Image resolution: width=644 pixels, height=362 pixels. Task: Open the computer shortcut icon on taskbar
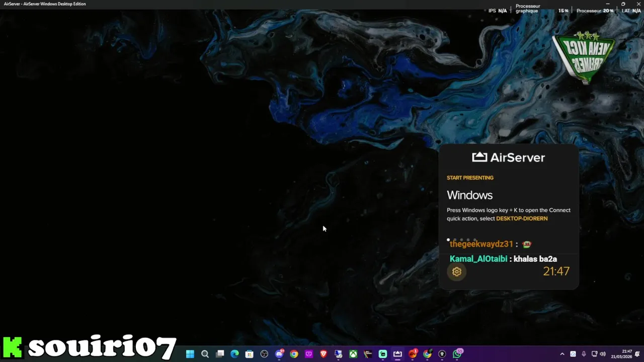[338, 354]
